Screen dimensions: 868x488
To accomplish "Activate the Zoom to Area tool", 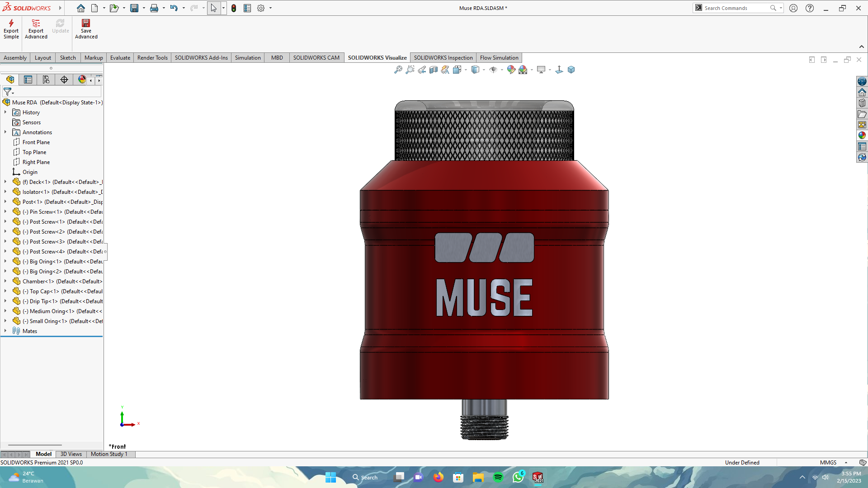I will pos(410,70).
